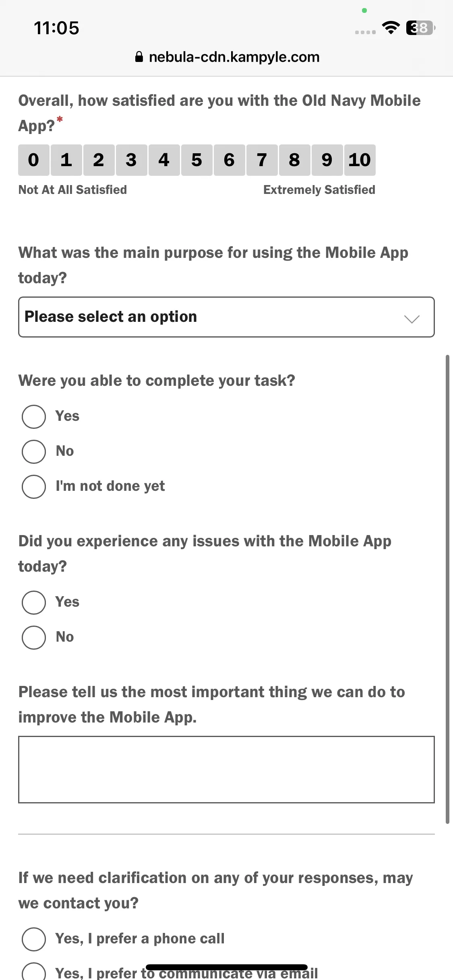
Task: Tap the battery indicator icon
Action: pos(420,28)
